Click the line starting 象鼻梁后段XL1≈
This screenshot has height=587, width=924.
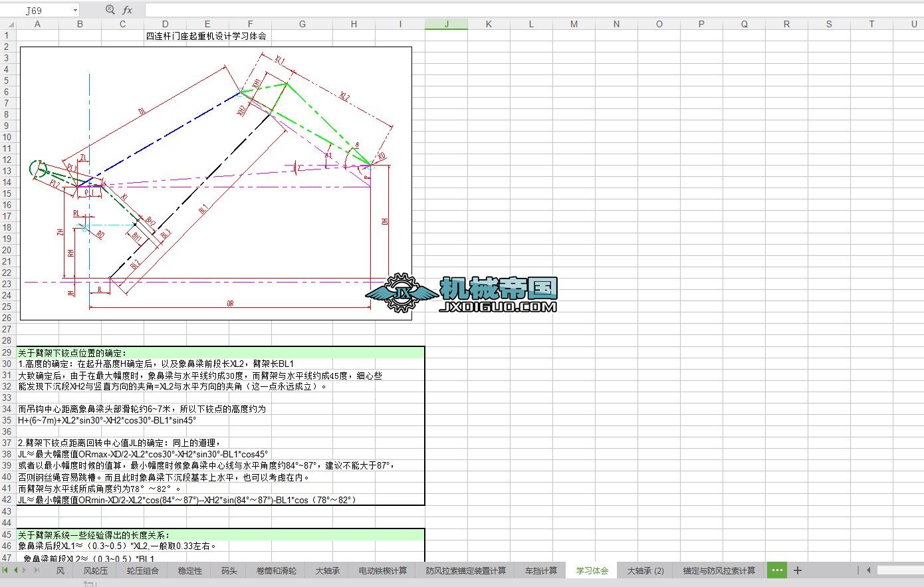point(117,546)
